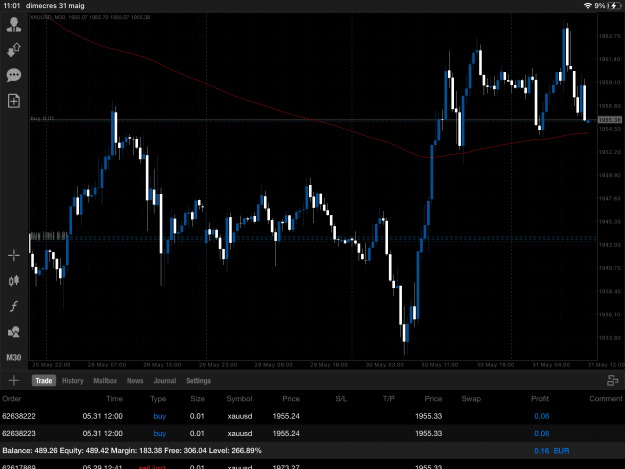Switch to the Mailbox tab
This screenshot has height=469, width=625.
105,381
